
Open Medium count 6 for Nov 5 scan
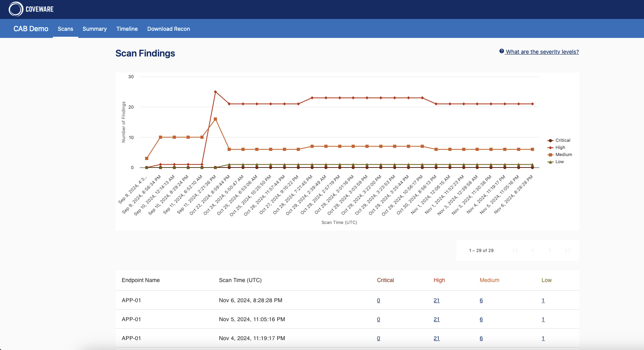click(x=481, y=319)
